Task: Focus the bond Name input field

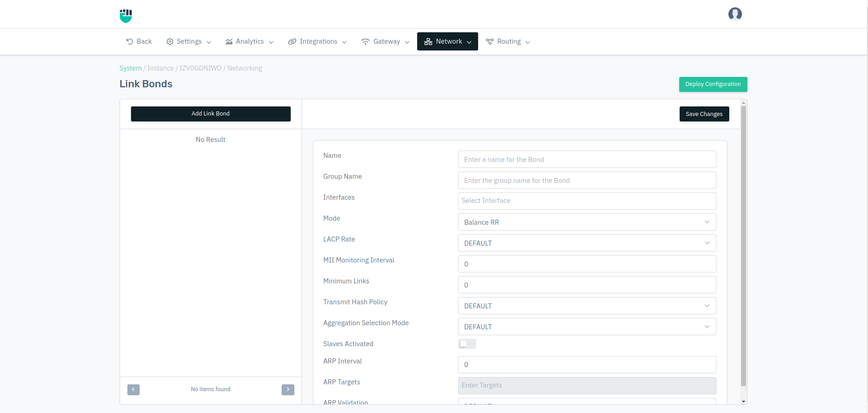Action: click(x=586, y=160)
